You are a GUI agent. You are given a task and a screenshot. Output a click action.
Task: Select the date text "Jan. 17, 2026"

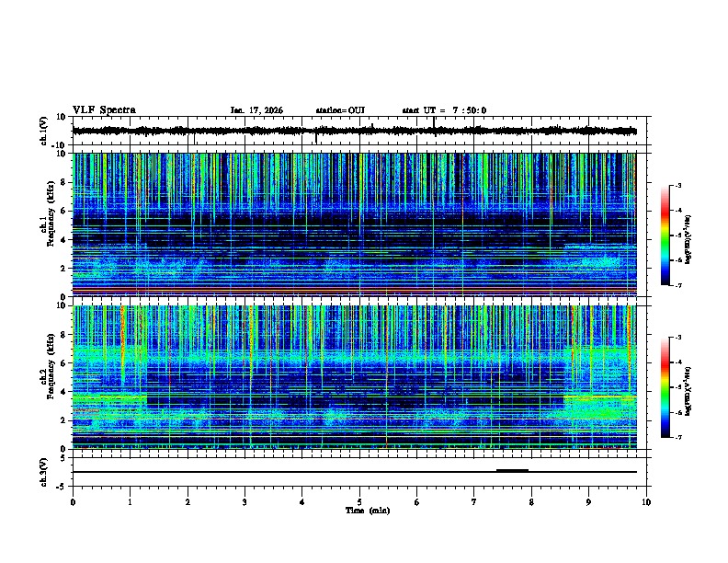coord(256,110)
